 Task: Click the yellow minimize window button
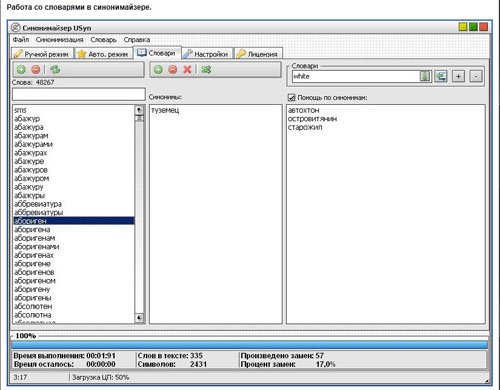[463, 27]
